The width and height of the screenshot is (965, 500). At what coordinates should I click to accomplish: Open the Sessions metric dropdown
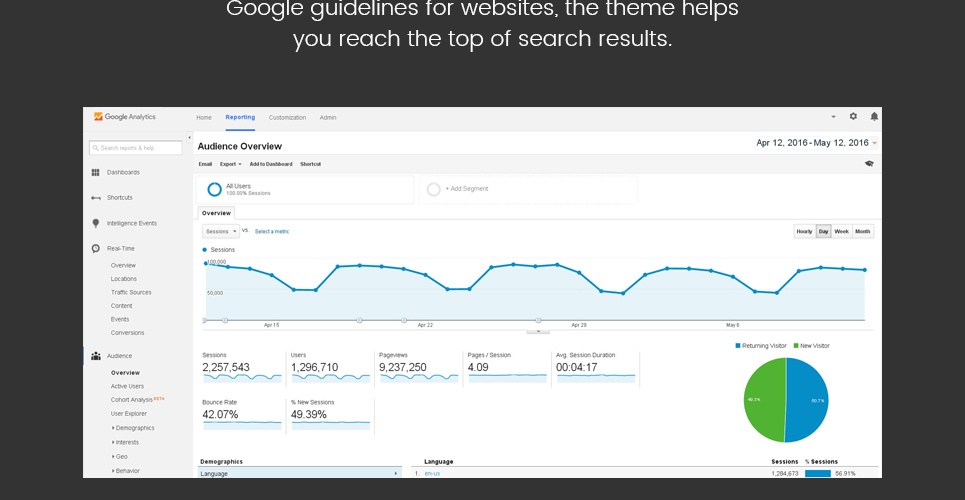221,232
